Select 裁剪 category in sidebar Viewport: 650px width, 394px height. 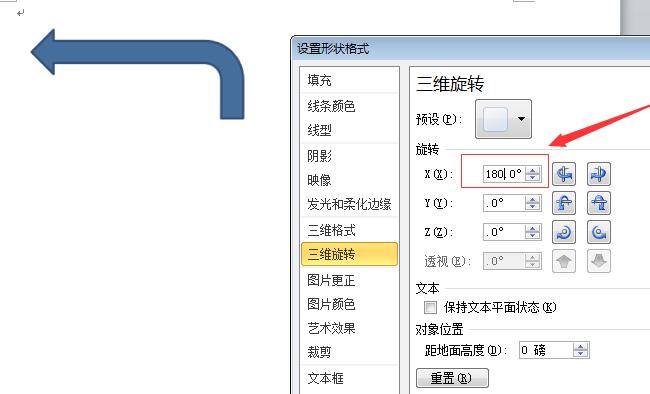(349, 352)
